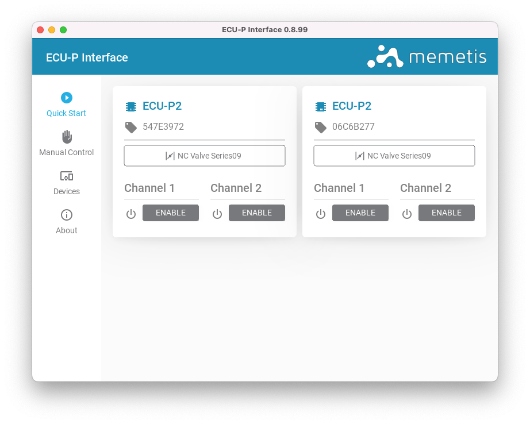Click tag icon beside serial 06C6B277
This screenshot has width=530, height=424.
[x=320, y=127]
